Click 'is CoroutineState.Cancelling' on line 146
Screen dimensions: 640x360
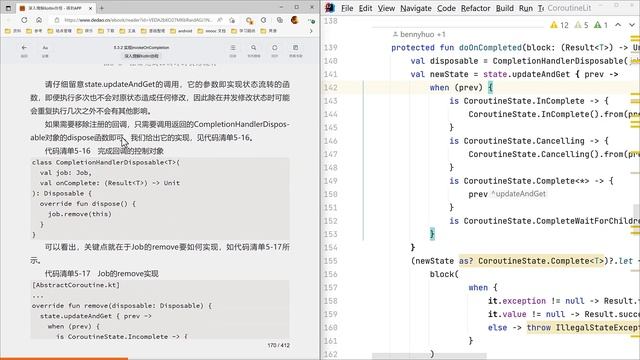click(517, 141)
